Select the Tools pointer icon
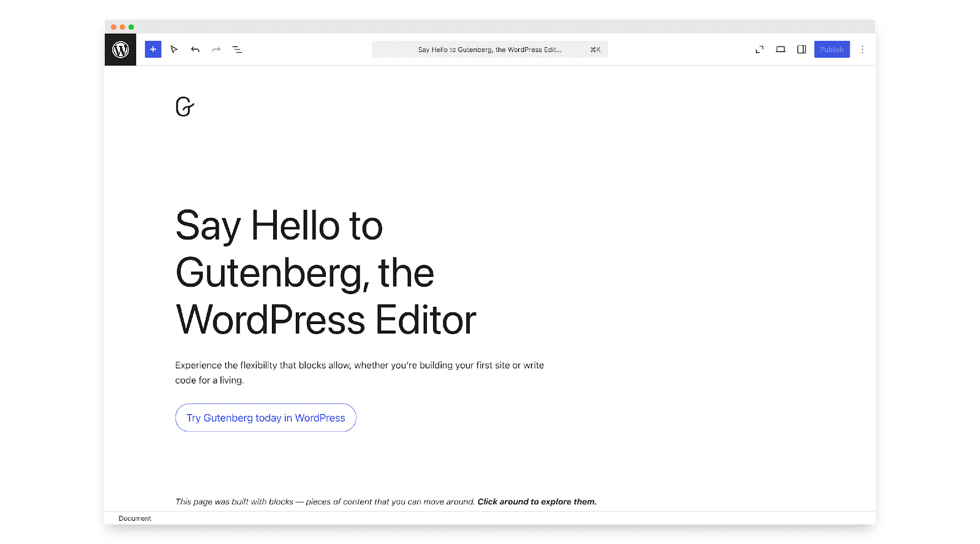Image resolution: width=980 pixels, height=544 pixels. (174, 50)
